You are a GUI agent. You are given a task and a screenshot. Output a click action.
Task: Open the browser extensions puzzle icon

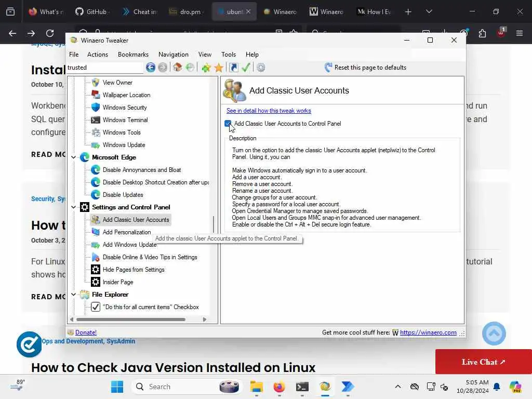(482, 33)
